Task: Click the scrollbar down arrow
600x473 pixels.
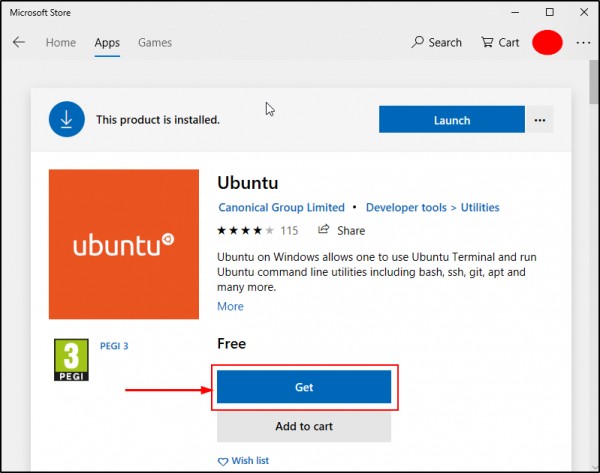Action: pyautogui.click(x=594, y=468)
